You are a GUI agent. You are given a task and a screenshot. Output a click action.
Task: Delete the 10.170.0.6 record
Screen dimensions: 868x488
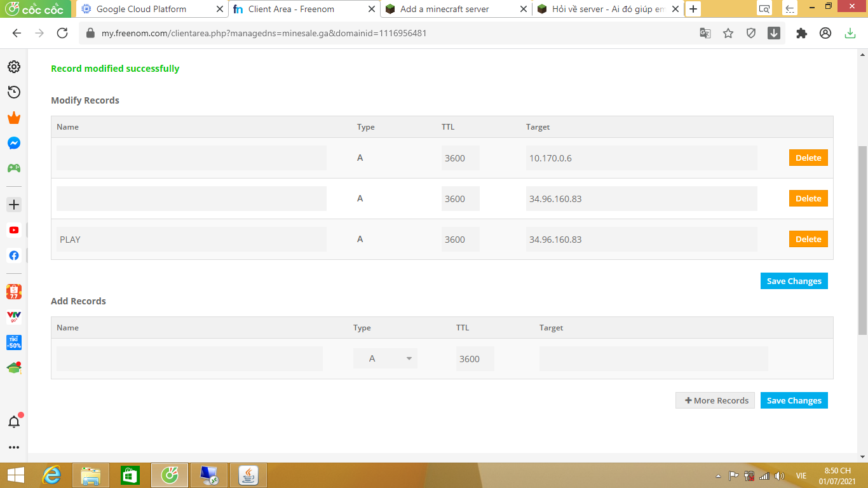click(x=808, y=158)
